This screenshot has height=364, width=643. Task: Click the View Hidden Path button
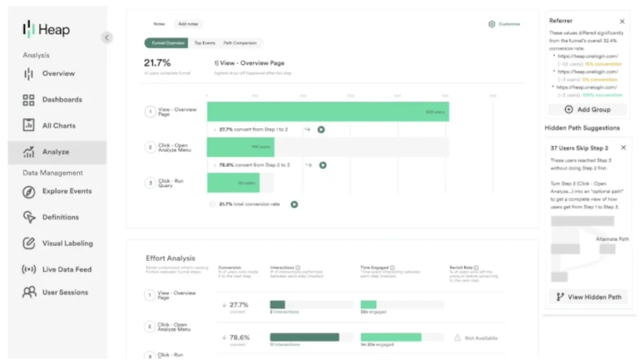point(588,296)
